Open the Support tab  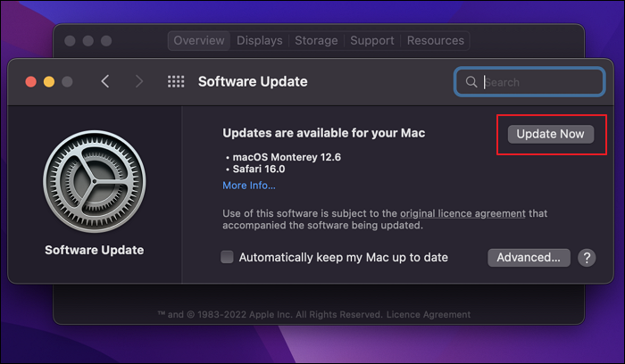click(372, 41)
